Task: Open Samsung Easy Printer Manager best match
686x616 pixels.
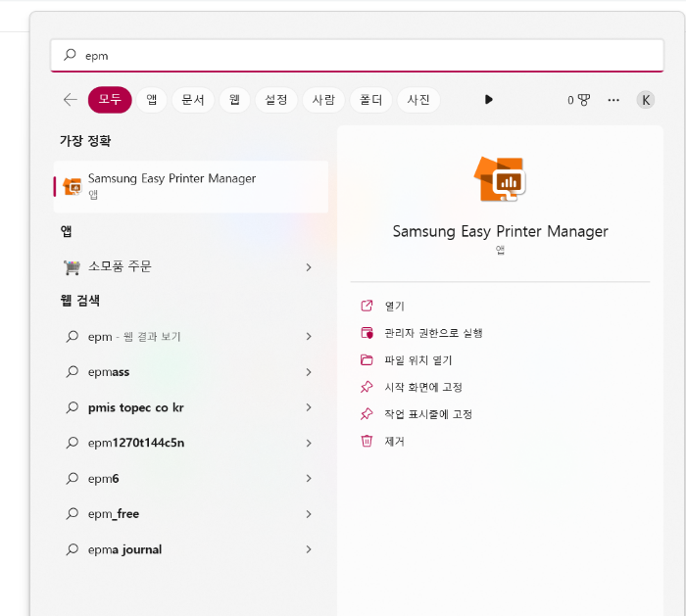Action: [191, 187]
